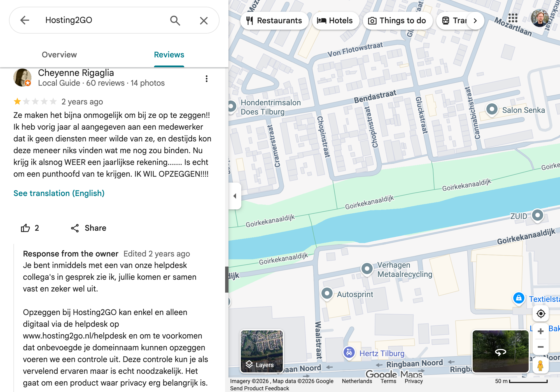This screenshot has height=392, width=560.
Task: Switch to the Reviews tab
Action: pos(169,55)
